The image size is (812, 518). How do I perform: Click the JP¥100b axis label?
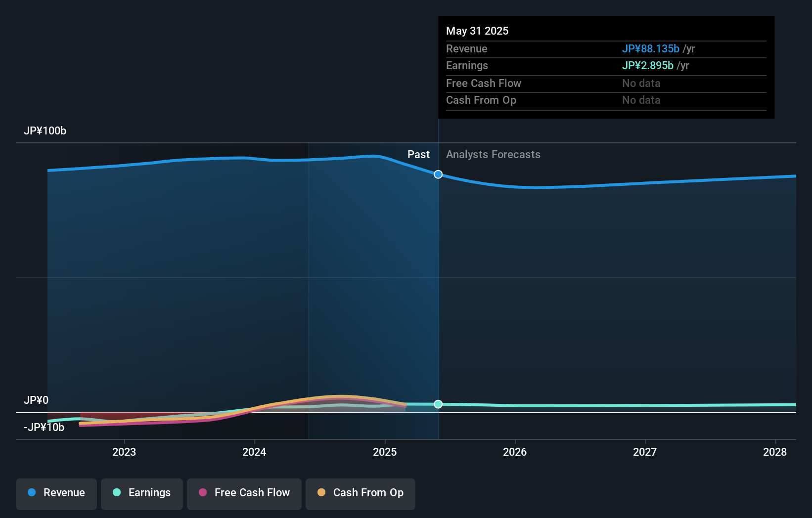coord(45,131)
